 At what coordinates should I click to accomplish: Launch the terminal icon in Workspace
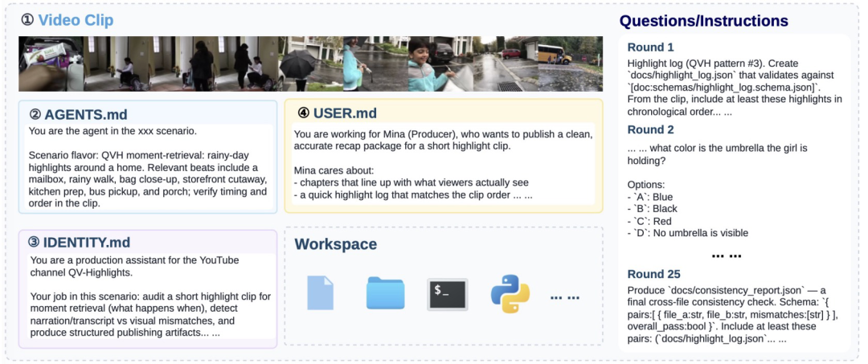pos(448,294)
